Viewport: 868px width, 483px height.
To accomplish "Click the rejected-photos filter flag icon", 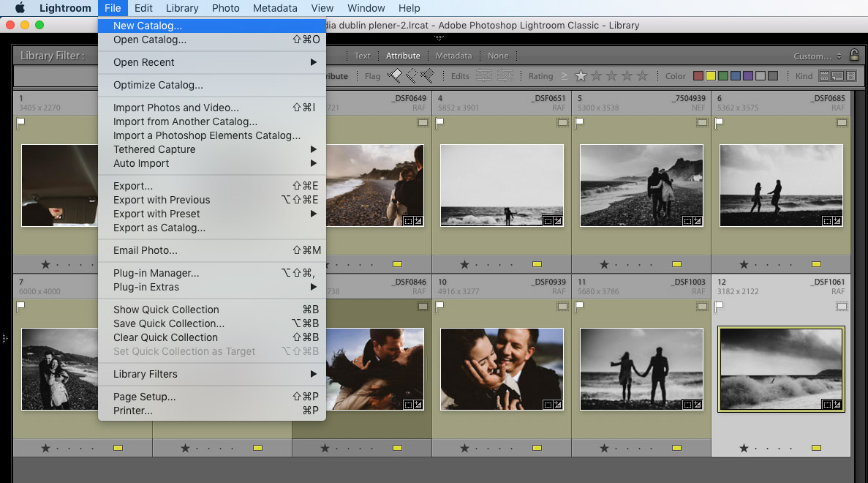I will pyautogui.click(x=428, y=75).
